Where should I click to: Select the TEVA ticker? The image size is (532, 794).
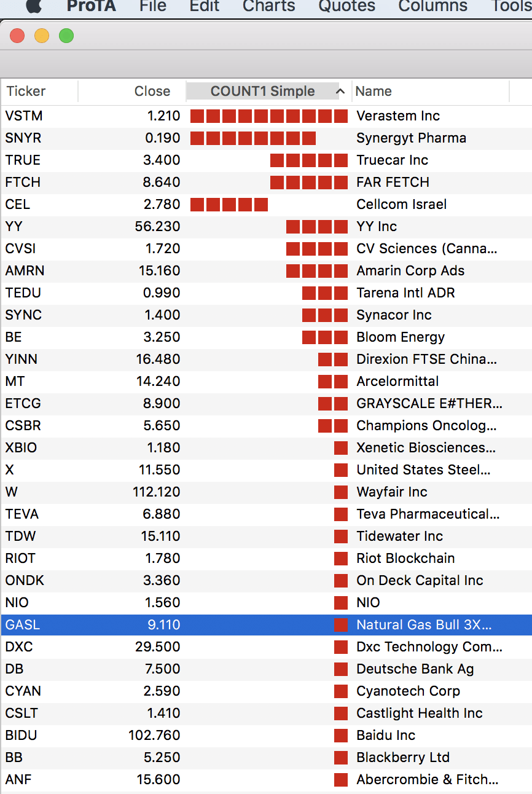tap(22, 514)
